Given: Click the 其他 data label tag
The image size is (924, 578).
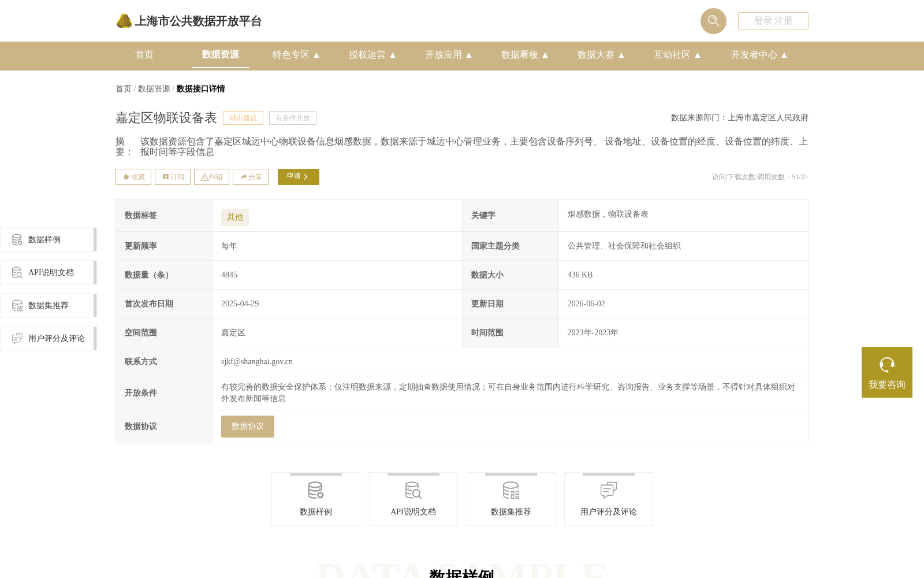Looking at the screenshot, I should coord(235,217).
